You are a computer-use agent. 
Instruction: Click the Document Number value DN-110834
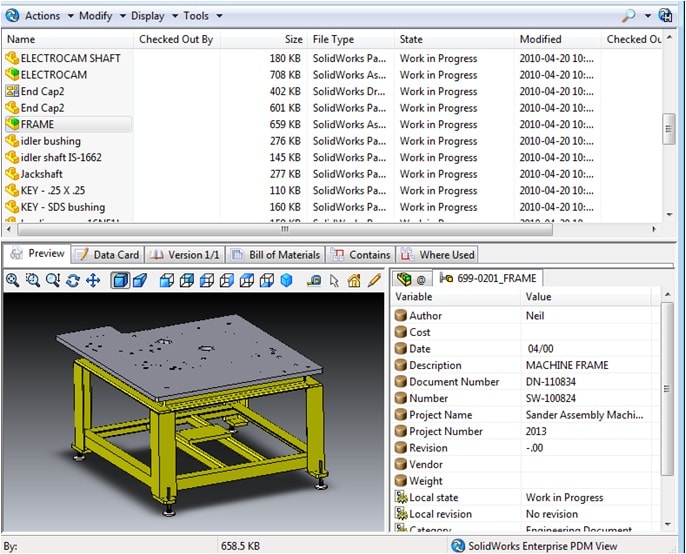point(551,382)
